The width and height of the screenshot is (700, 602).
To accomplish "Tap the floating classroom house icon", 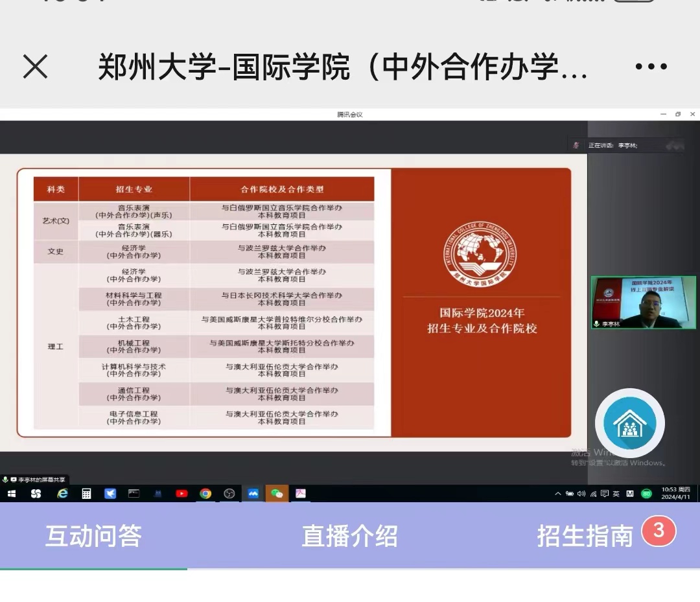I will tap(629, 423).
